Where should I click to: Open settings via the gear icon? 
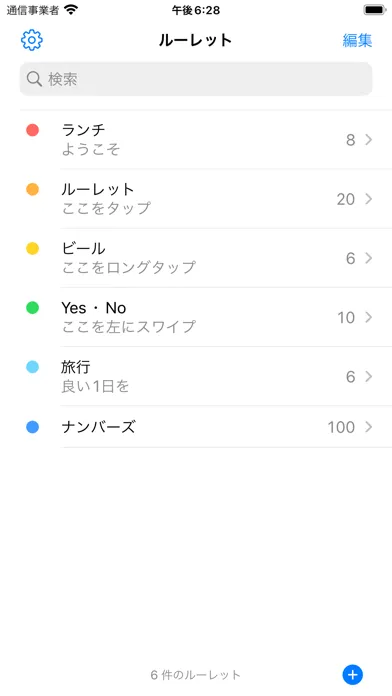point(32,40)
